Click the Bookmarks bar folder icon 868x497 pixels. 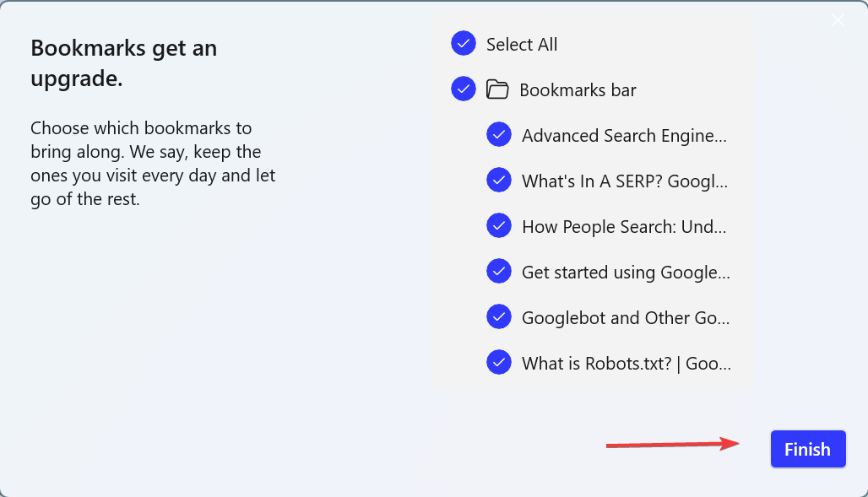click(497, 89)
